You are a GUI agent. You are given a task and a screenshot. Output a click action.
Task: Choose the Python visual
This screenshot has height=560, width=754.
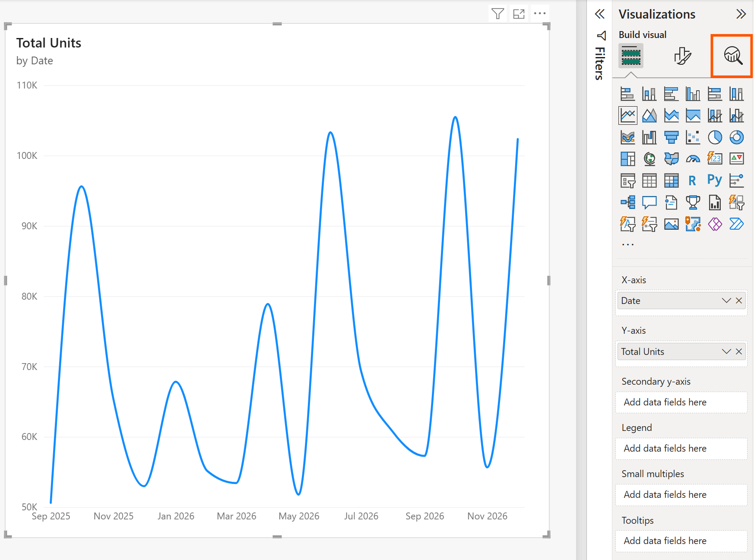point(715,180)
